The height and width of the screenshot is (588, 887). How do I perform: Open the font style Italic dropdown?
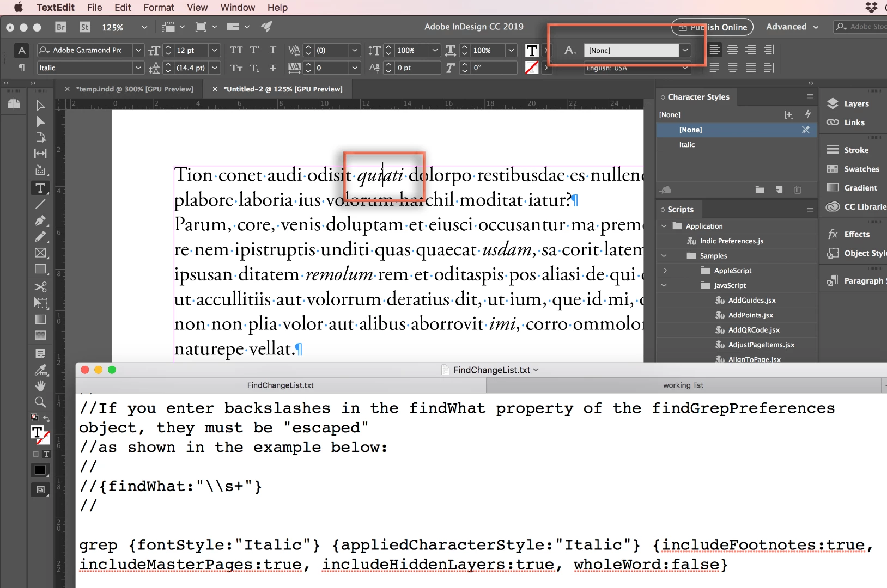click(138, 68)
